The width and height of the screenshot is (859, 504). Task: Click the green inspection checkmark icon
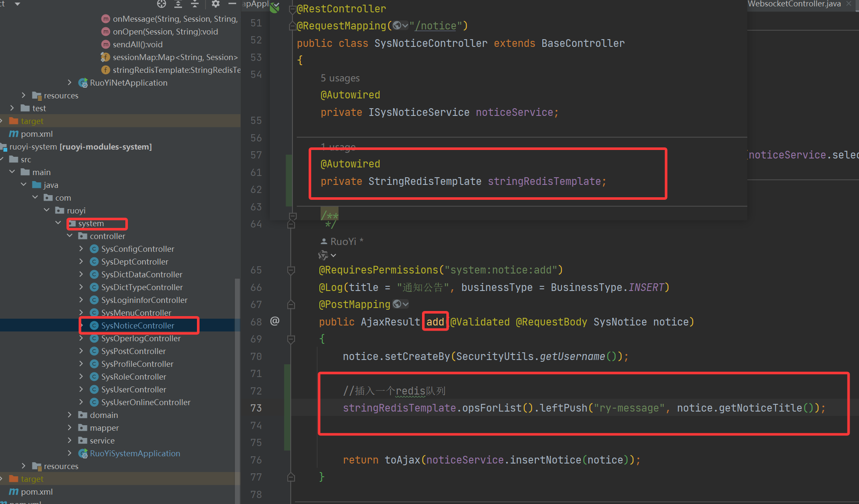coord(275,8)
